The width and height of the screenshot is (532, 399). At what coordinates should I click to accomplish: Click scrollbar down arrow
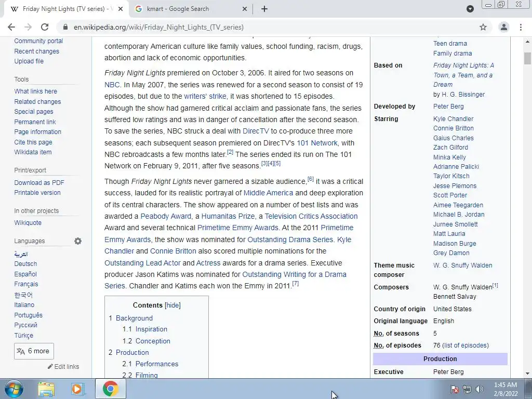coord(527,374)
